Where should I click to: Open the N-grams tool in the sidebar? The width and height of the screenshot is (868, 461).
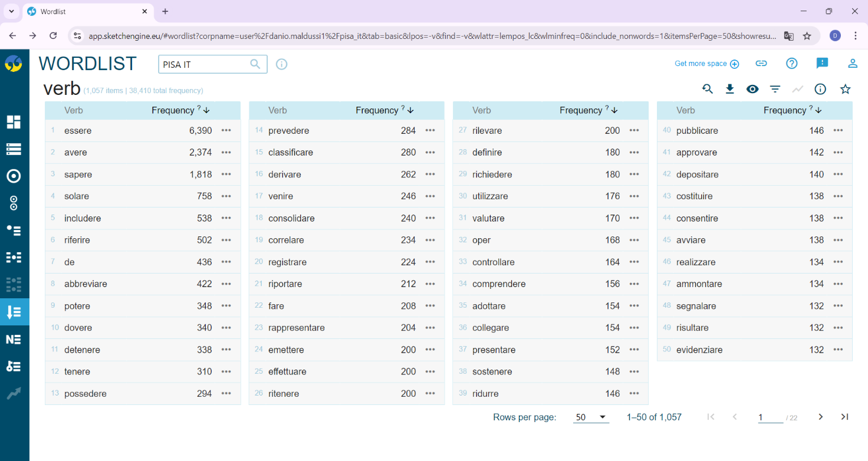click(14, 339)
